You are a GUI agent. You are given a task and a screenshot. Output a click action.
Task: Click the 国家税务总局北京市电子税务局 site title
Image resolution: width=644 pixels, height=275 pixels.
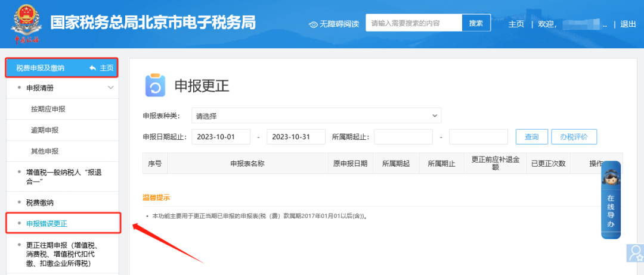(153, 23)
